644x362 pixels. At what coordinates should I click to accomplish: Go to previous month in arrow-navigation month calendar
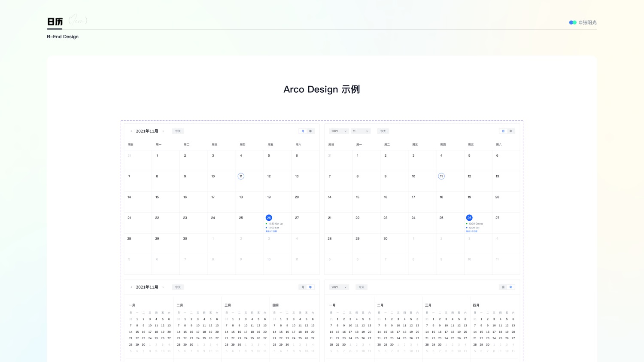131,131
